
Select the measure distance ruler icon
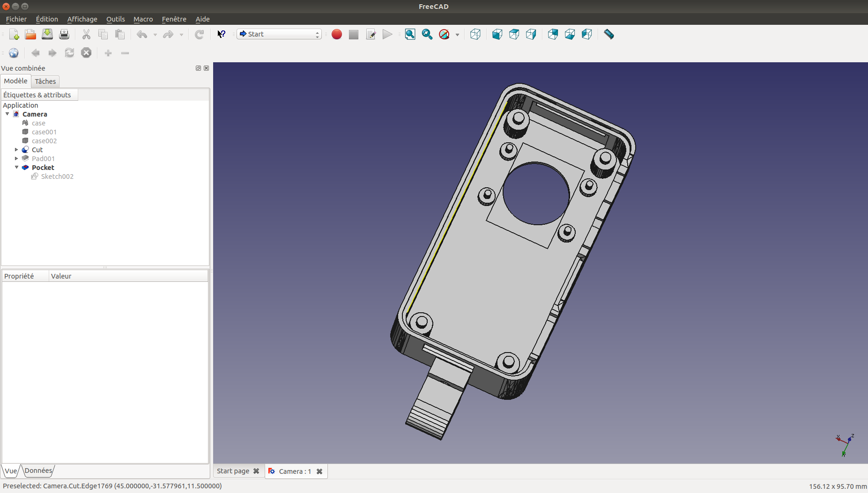pos(608,34)
